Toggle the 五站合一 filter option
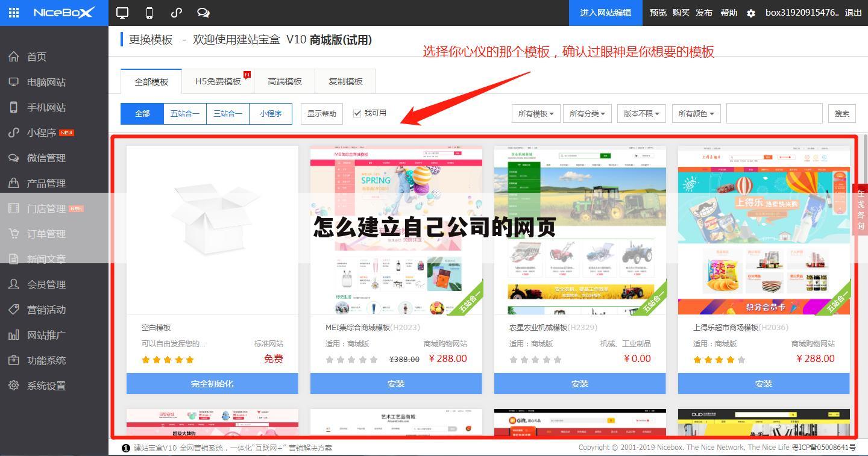868x456 pixels. click(184, 113)
